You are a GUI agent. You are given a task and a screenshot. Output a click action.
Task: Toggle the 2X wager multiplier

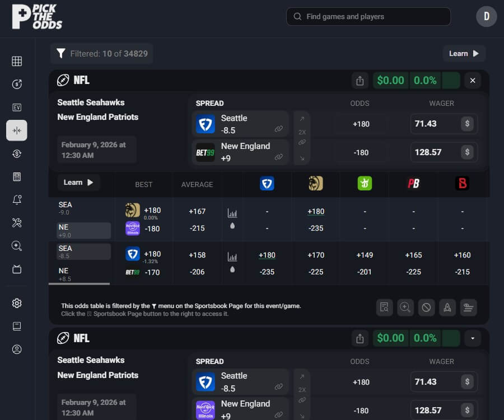click(x=302, y=132)
